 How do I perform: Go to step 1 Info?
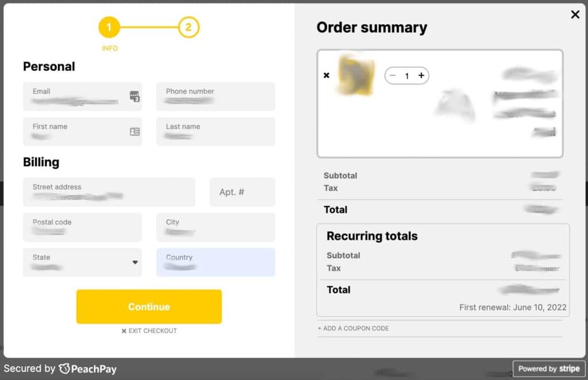pyautogui.click(x=109, y=27)
